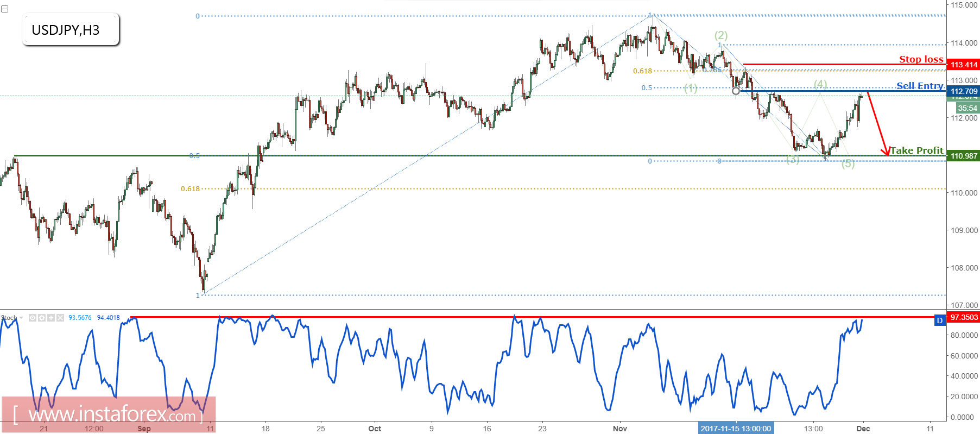
Task: Click the 16 date label on the time axis
Action: 487,429
